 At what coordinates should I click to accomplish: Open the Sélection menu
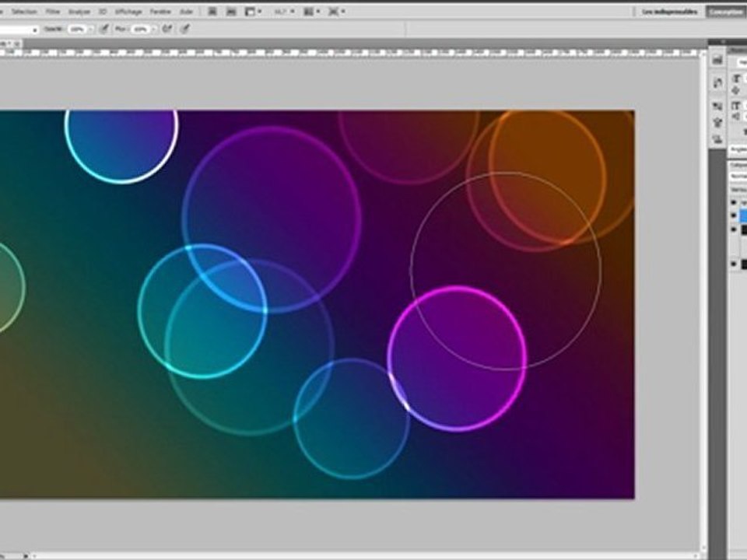(x=24, y=12)
